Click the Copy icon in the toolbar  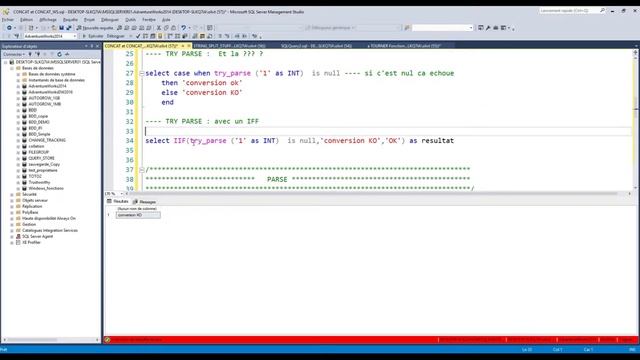(166, 28)
